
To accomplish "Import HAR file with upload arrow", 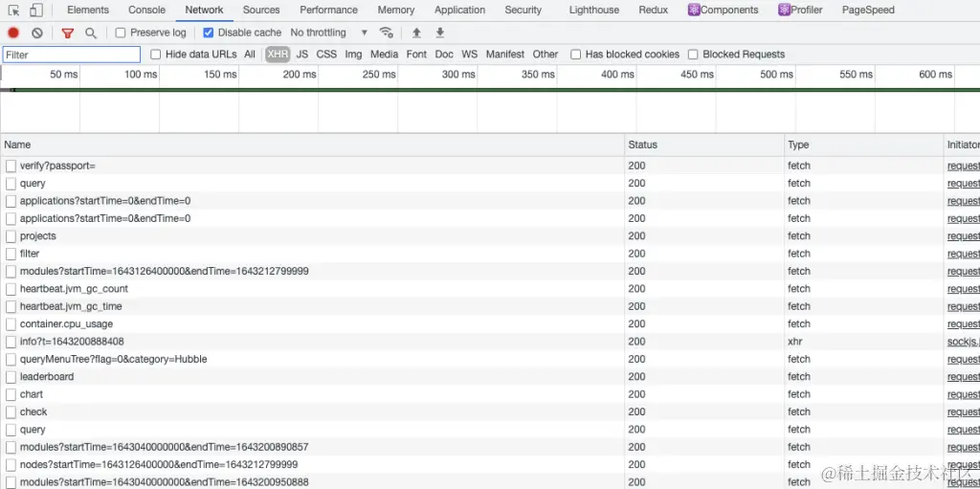I will click(x=416, y=33).
